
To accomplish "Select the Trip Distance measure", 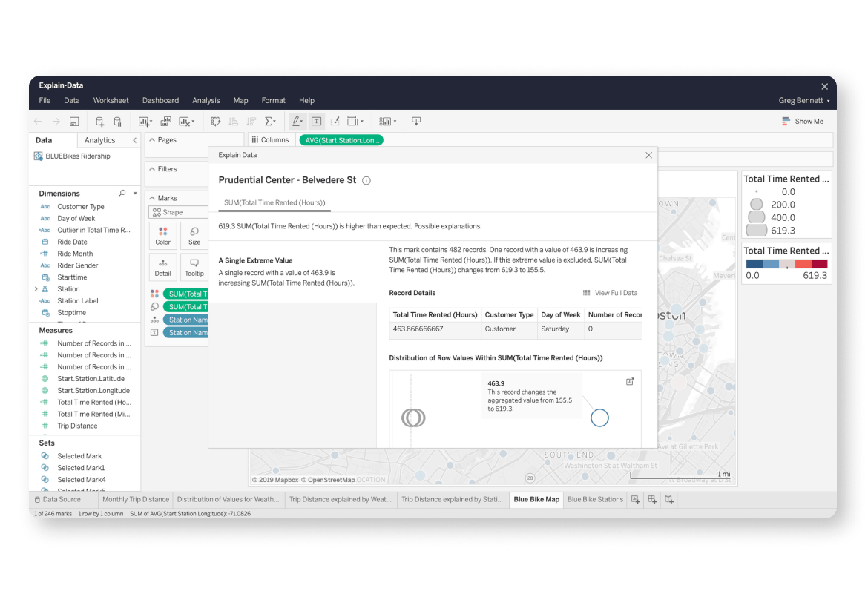I will tap(77, 426).
